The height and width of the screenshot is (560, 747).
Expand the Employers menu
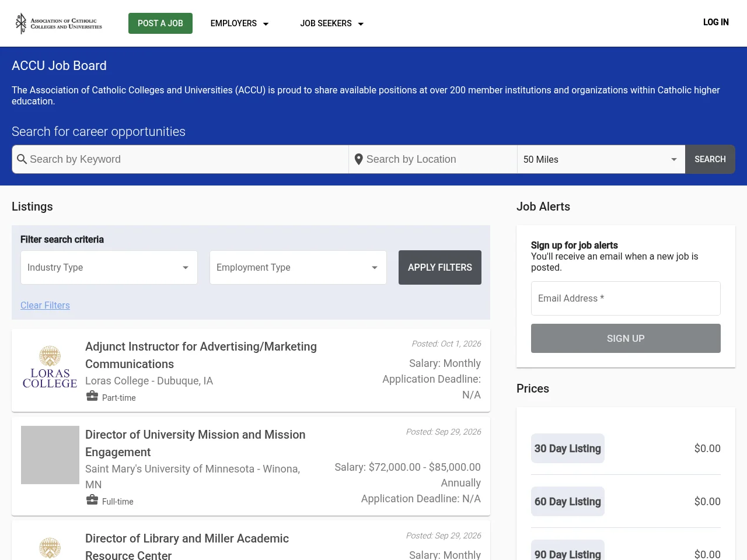239,23
